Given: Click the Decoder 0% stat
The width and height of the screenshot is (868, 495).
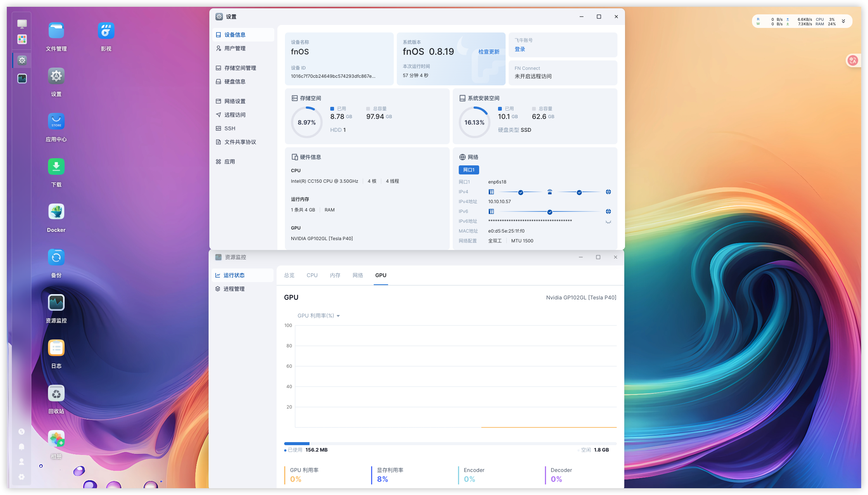Looking at the screenshot, I should [561, 475].
